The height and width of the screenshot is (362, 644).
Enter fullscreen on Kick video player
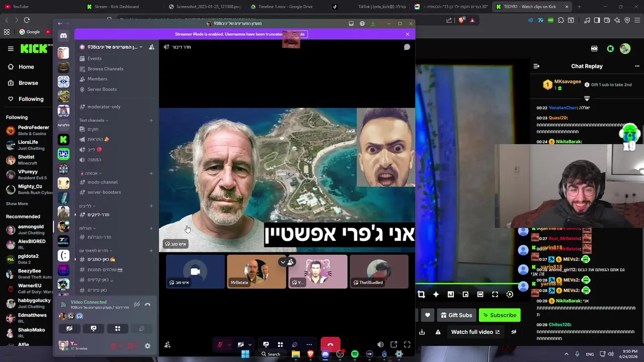[495, 294]
